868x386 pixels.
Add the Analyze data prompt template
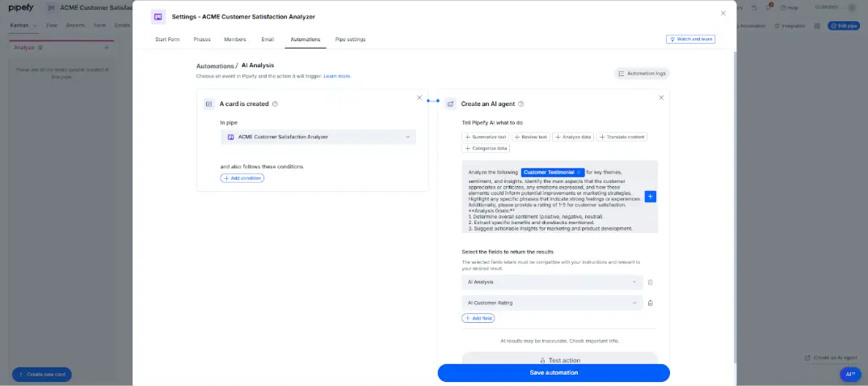pyautogui.click(x=574, y=137)
